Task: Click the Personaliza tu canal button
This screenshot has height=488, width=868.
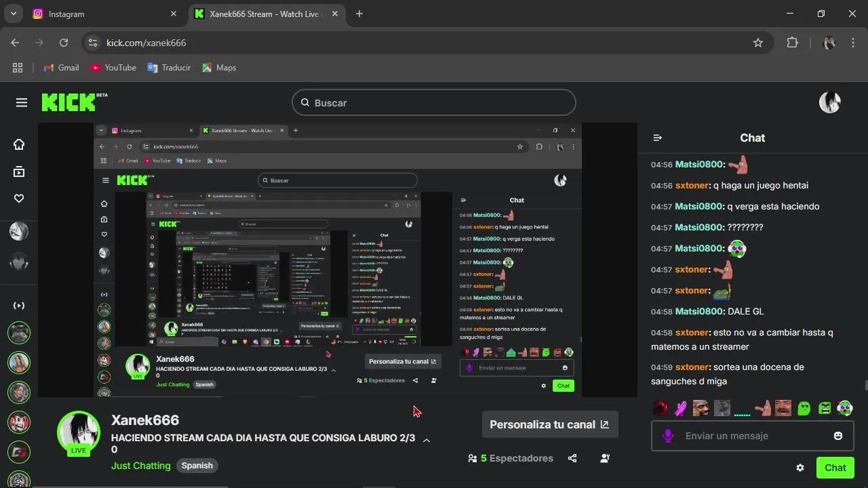Action: tap(550, 424)
